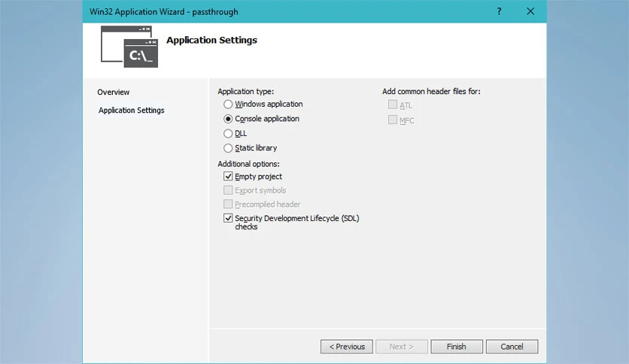Choose the Static library option
629x364 pixels.
click(228, 148)
